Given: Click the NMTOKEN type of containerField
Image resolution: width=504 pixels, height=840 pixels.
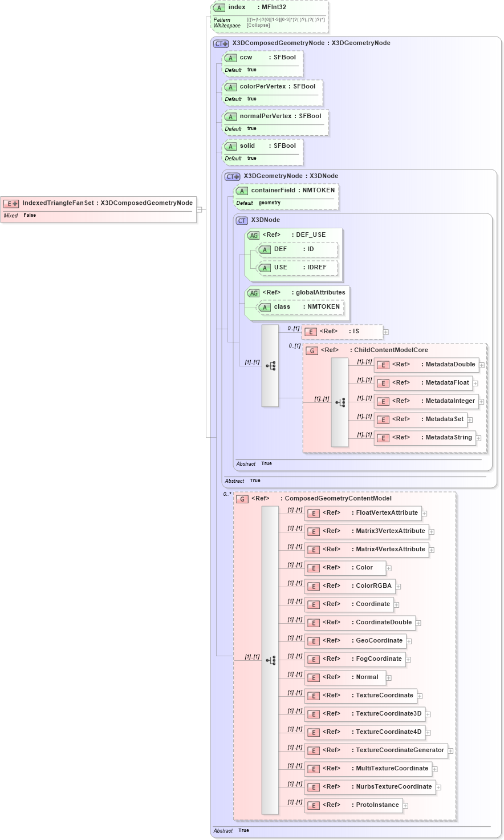Looking at the screenshot, I should (319, 190).
